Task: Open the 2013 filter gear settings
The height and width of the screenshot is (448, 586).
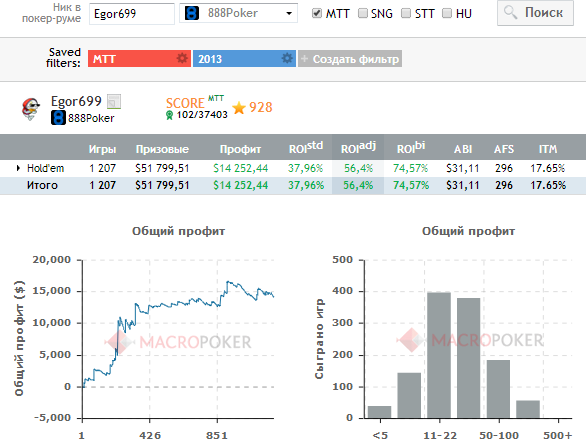Action: (x=287, y=59)
